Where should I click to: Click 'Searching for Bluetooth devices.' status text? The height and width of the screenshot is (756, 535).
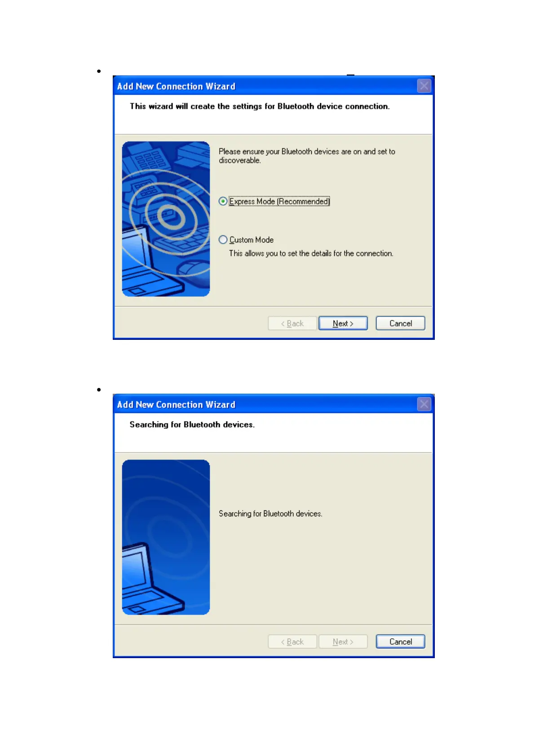point(270,514)
